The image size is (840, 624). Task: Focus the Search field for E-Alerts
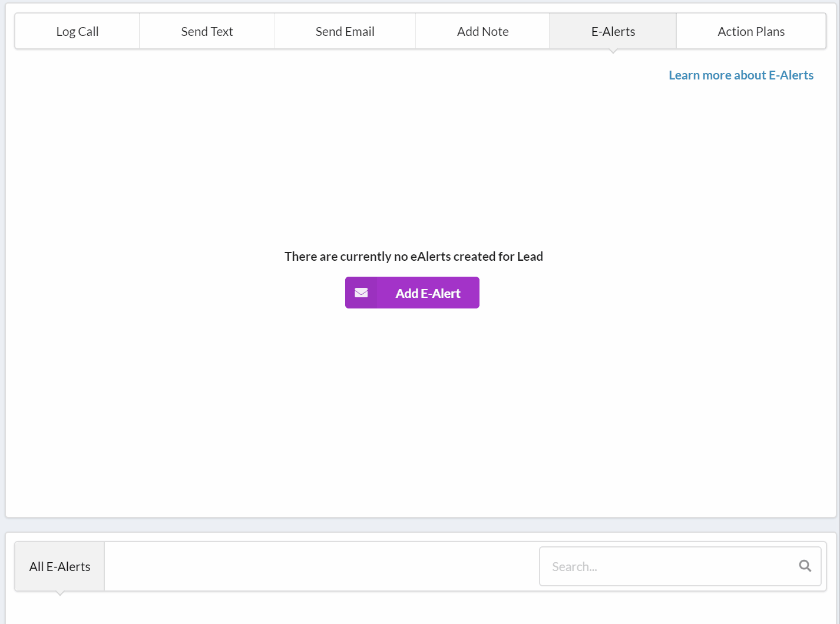(x=666, y=566)
